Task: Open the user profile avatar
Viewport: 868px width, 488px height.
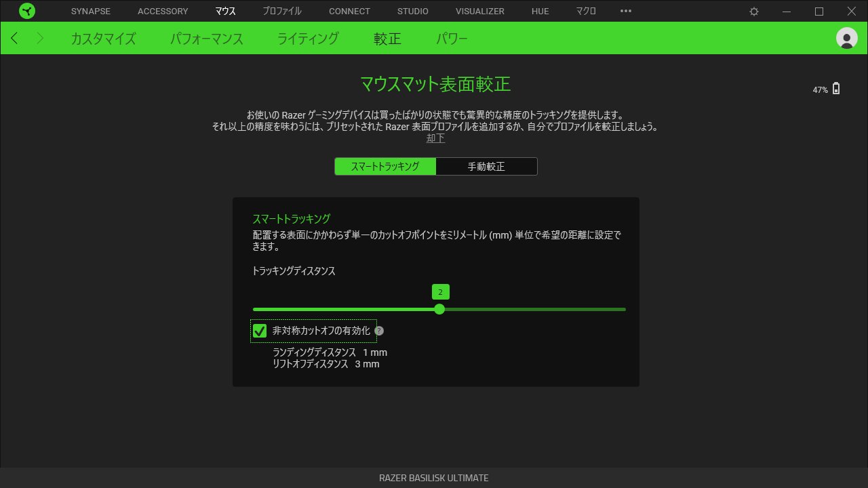Action: 847,38
